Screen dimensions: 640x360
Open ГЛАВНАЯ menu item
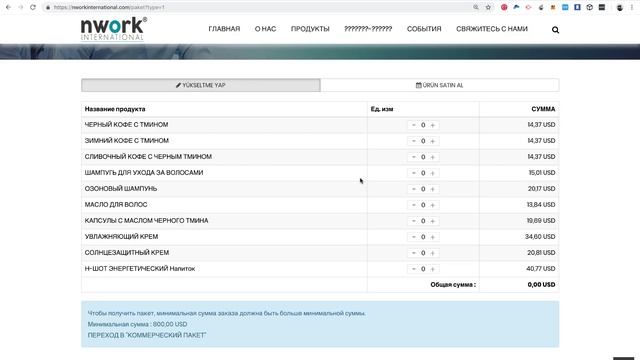[224, 29]
